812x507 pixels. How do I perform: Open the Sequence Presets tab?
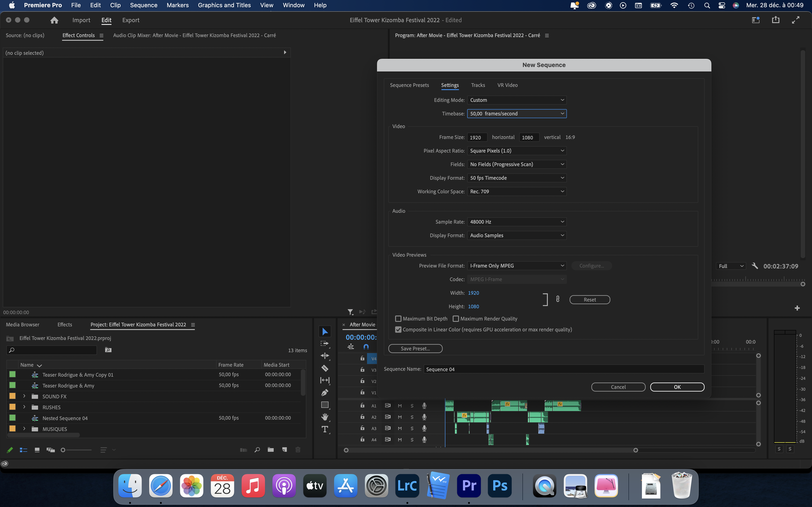[x=409, y=85]
